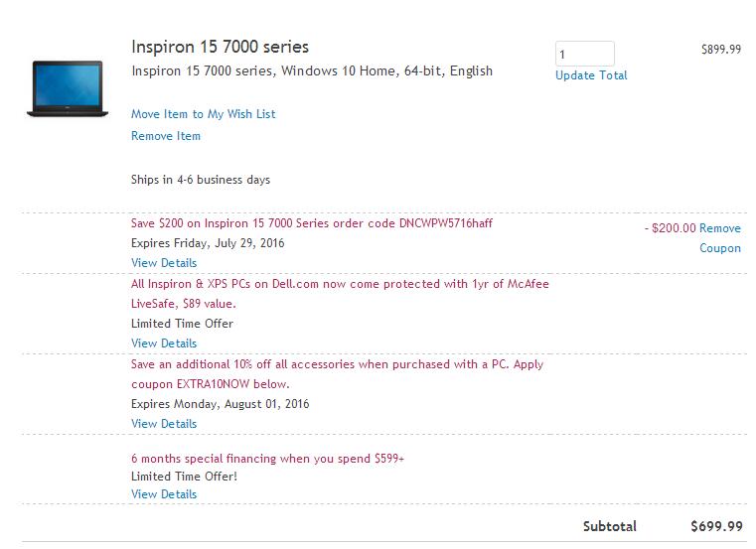This screenshot has width=756, height=549.
Task: Focus the quantity input field
Action: click(585, 54)
